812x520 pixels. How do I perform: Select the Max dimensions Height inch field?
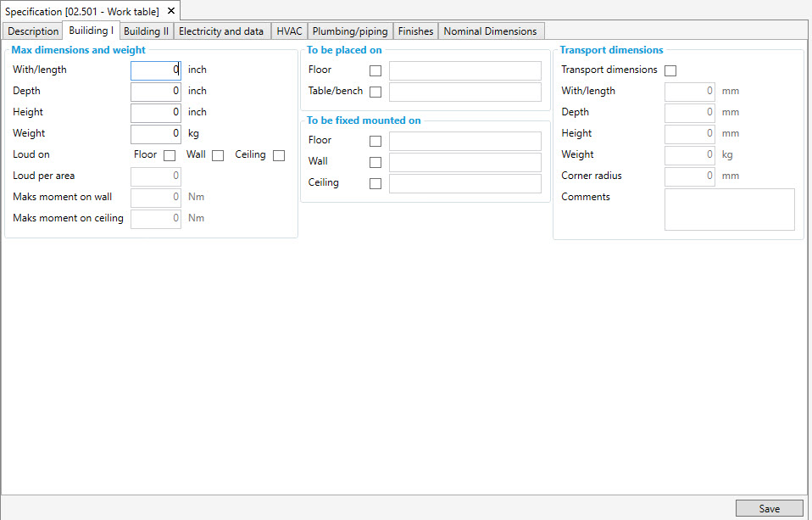click(156, 113)
